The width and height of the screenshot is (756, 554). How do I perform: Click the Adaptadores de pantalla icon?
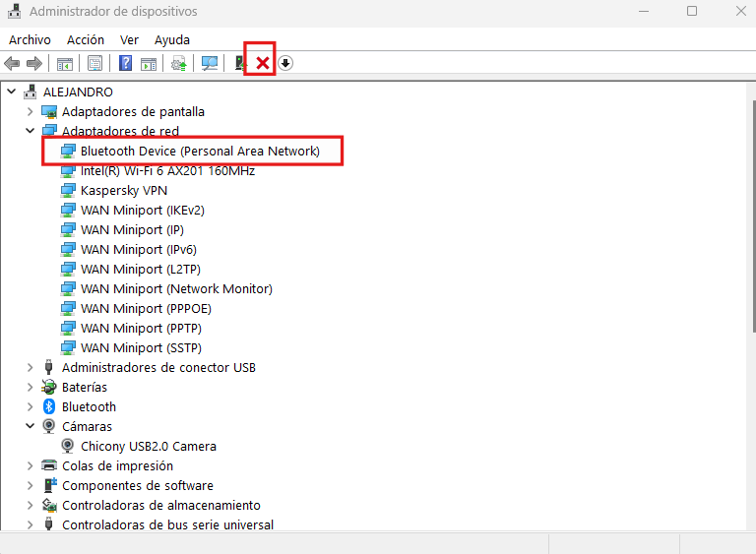[x=48, y=111]
